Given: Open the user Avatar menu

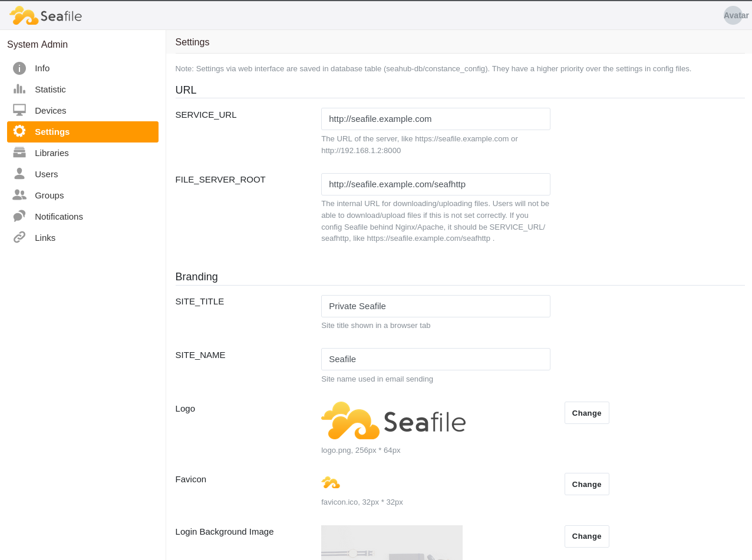Looking at the screenshot, I should 733,15.
